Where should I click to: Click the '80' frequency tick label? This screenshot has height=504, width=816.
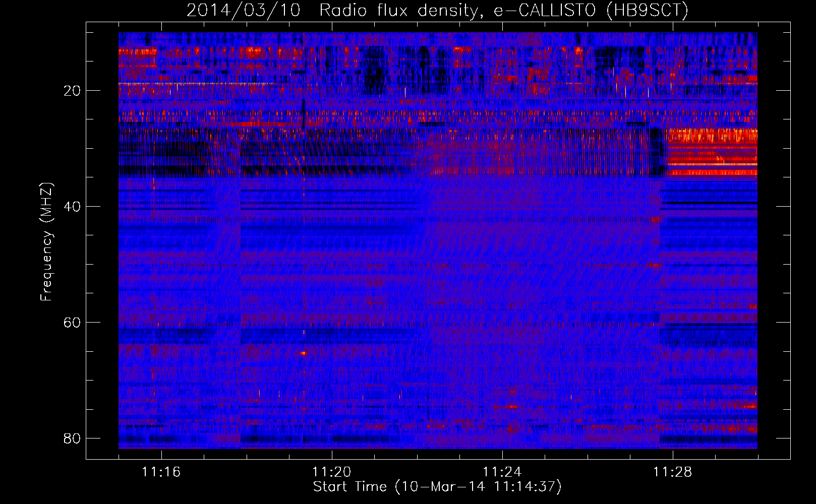coord(72,438)
